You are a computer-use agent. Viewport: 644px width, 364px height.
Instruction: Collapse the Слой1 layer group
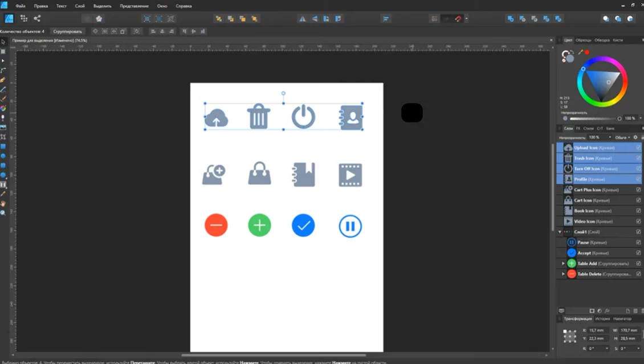pos(560,232)
